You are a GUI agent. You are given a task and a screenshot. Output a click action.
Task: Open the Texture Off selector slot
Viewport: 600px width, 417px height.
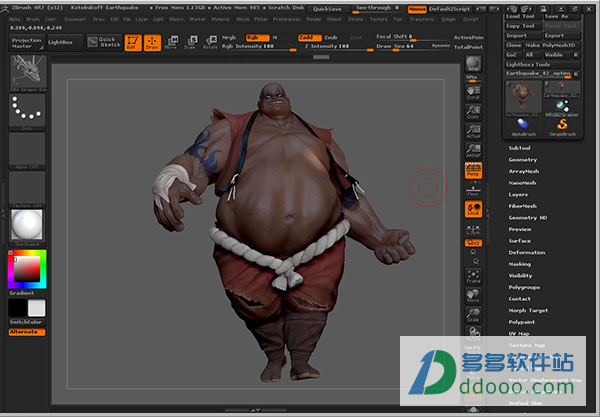[27, 189]
